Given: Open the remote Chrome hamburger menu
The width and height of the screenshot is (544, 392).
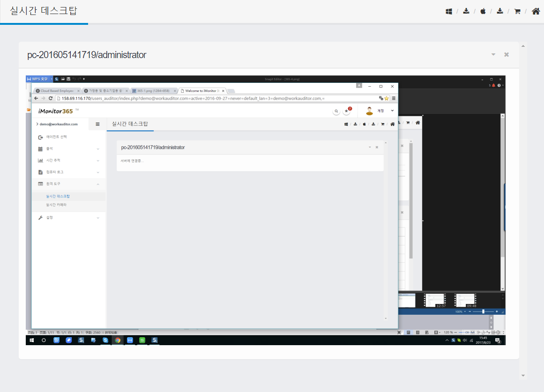Looking at the screenshot, I should pos(394,98).
